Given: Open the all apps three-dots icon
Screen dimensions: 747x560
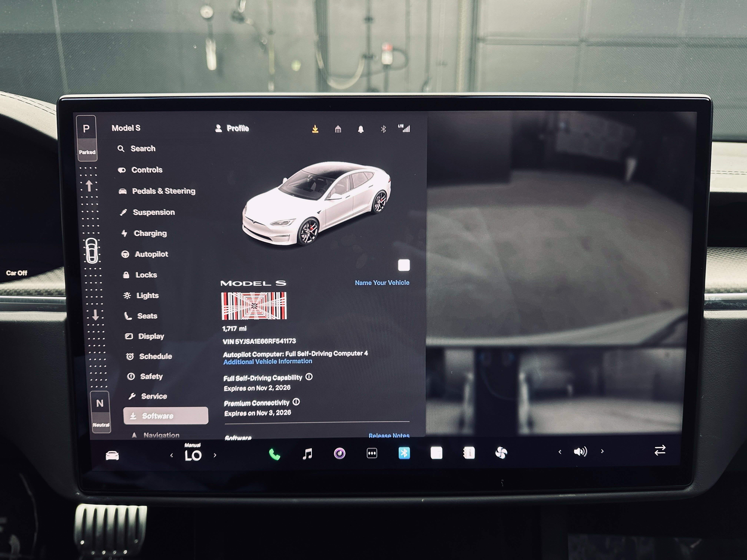Looking at the screenshot, I should [372, 453].
